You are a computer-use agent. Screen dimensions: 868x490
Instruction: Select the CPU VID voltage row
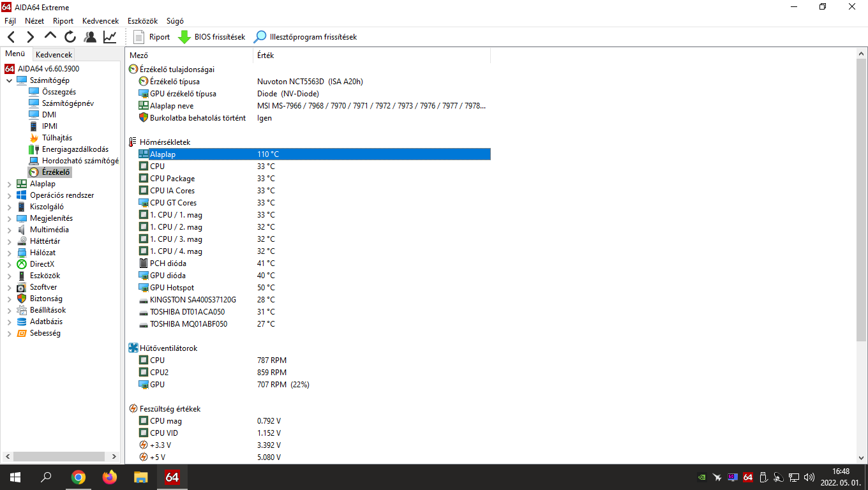tap(314, 433)
